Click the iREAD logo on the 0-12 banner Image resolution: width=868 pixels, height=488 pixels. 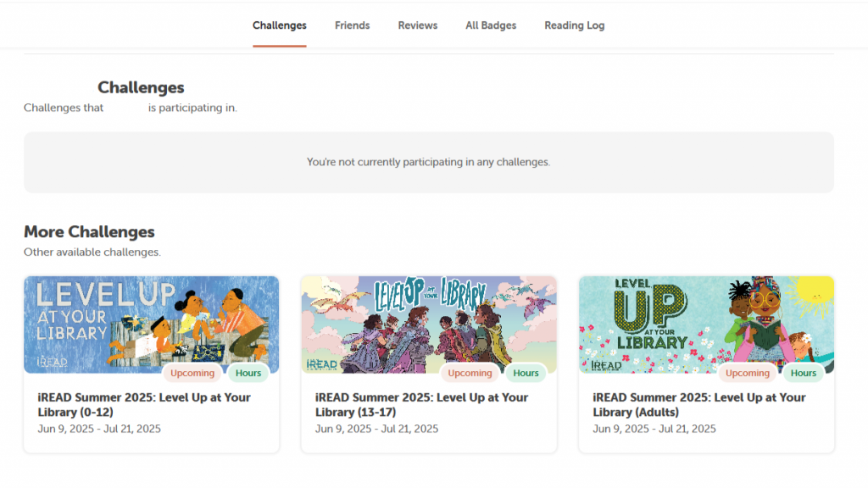coord(52,362)
